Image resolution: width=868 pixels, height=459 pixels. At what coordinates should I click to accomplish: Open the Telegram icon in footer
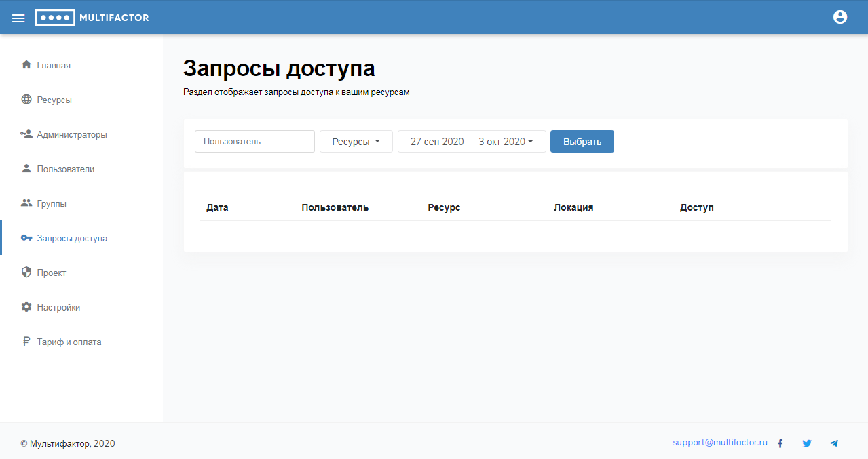tap(833, 443)
